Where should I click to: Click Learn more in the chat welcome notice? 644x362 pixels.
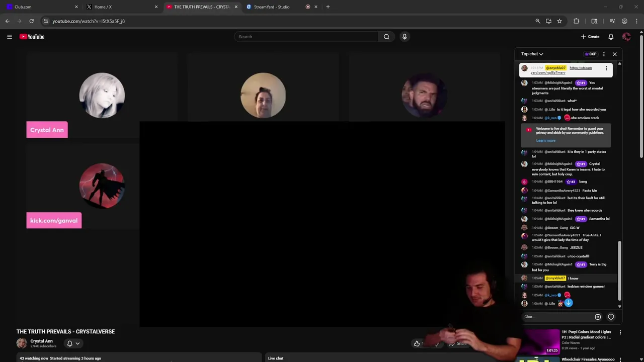click(x=546, y=141)
